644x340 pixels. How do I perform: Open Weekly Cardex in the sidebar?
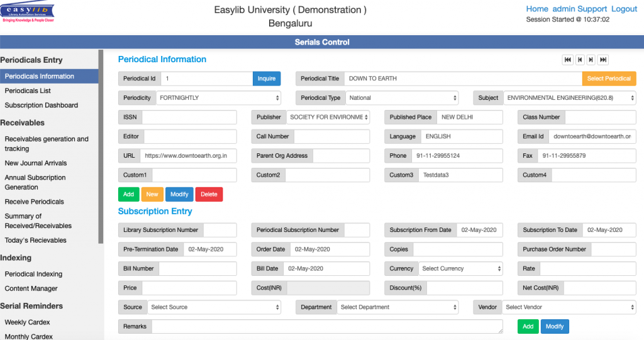(27, 322)
